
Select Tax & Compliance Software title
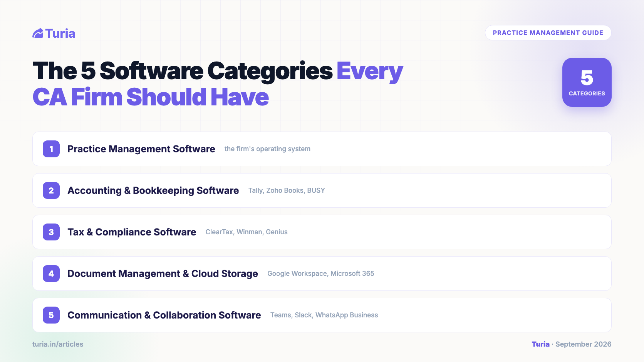click(132, 232)
